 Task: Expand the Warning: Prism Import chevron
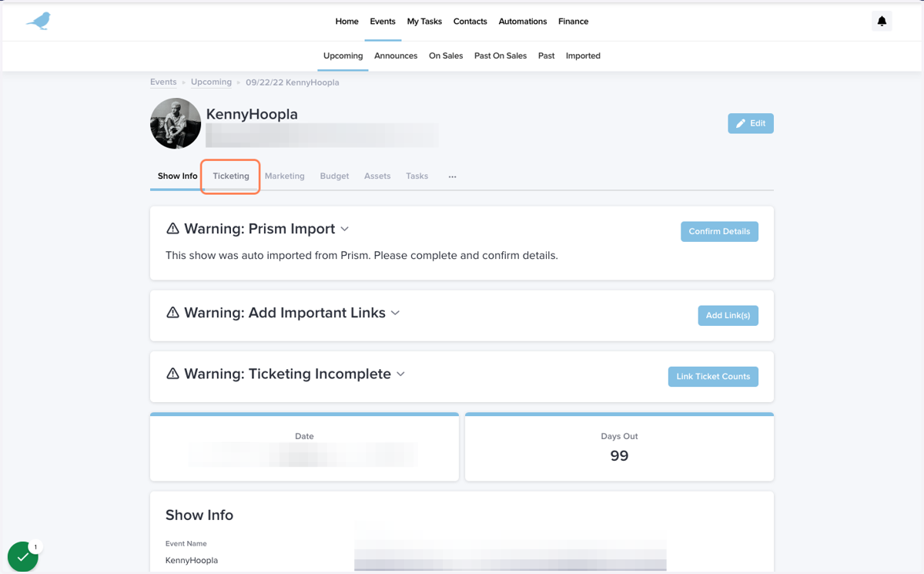(345, 229)
